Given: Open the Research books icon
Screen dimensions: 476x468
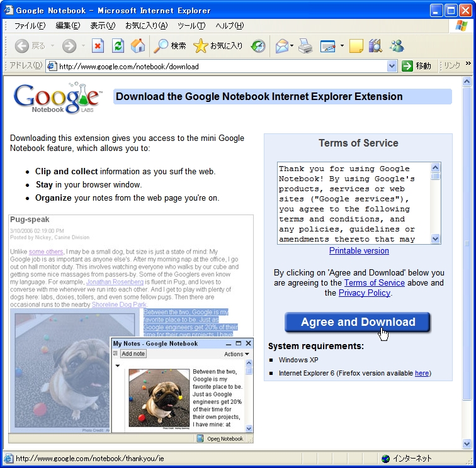Looking at the screenshot, I should tap(375, 46).
